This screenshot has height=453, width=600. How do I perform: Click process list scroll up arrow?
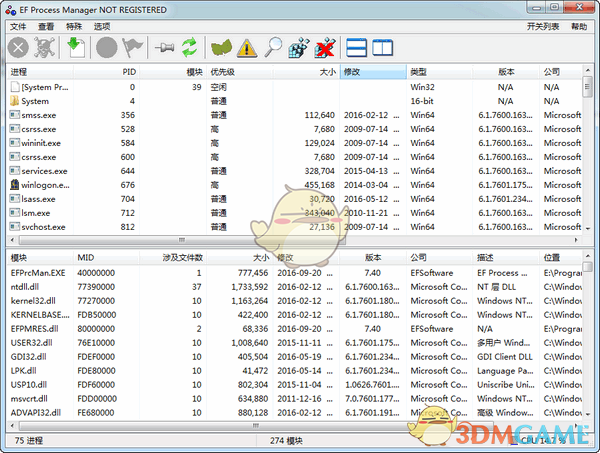tap(587, 71)
